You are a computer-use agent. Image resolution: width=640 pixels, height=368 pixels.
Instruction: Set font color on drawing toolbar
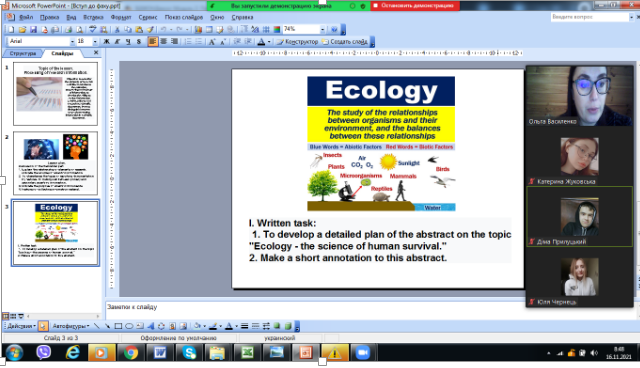point(229,326)
